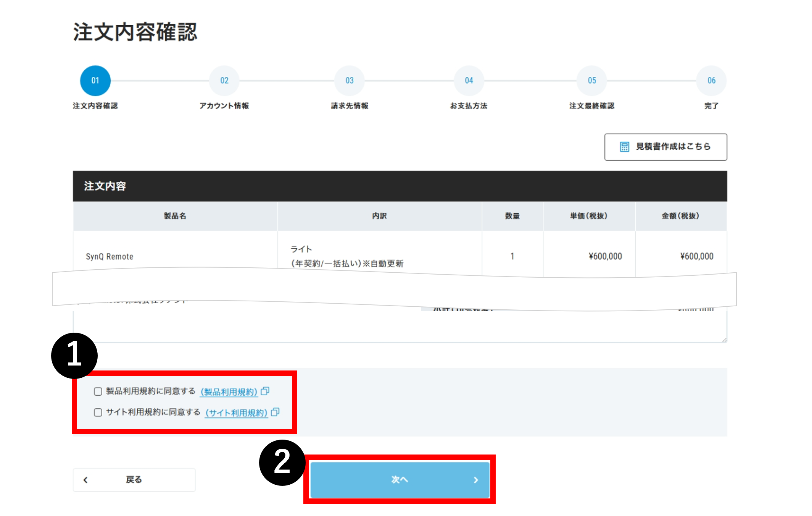Check サイト利用規約に同意する checkbox

98,412
